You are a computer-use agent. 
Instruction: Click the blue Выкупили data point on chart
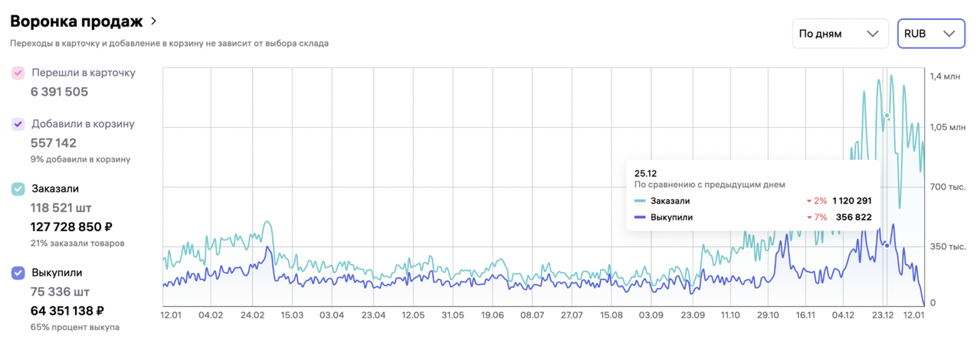click(887, 245)
